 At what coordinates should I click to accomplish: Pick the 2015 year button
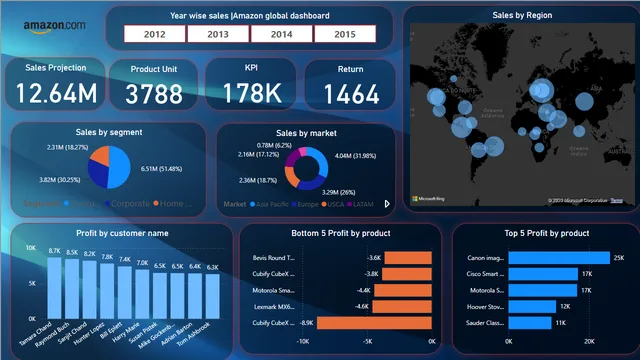[345, 34]
